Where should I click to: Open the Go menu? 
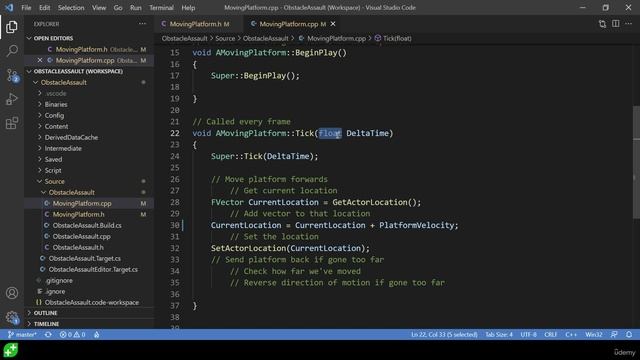118,8
